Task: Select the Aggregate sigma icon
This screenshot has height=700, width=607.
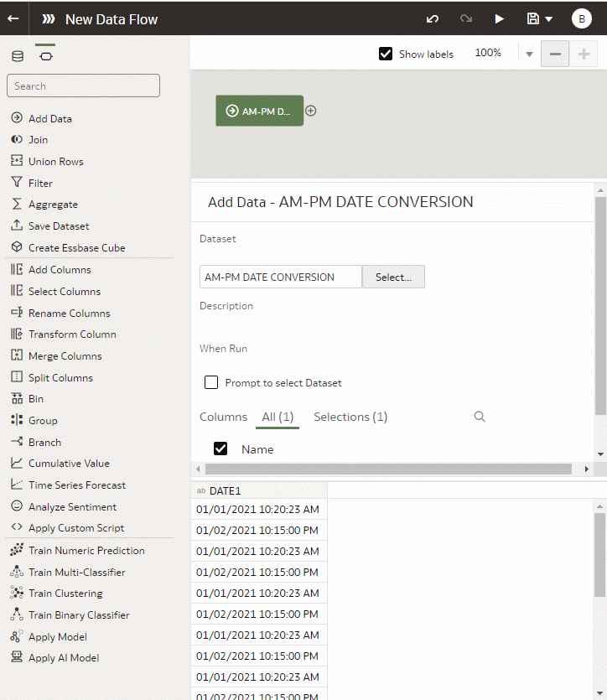Action: 17,204
